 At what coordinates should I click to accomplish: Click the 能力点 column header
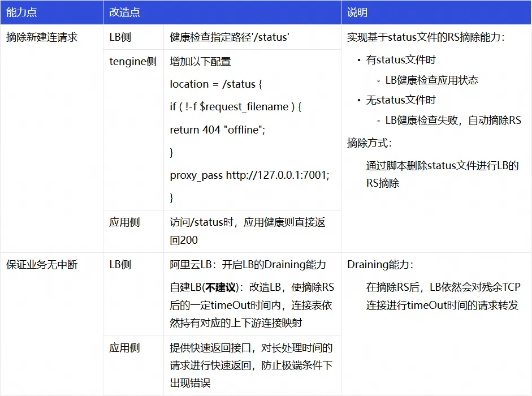pos(51,12)
